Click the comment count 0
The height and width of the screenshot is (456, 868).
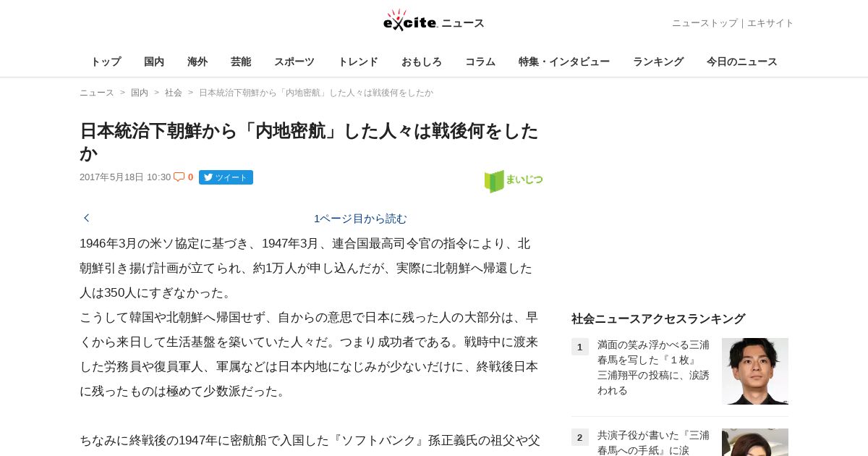pos(191,177)
